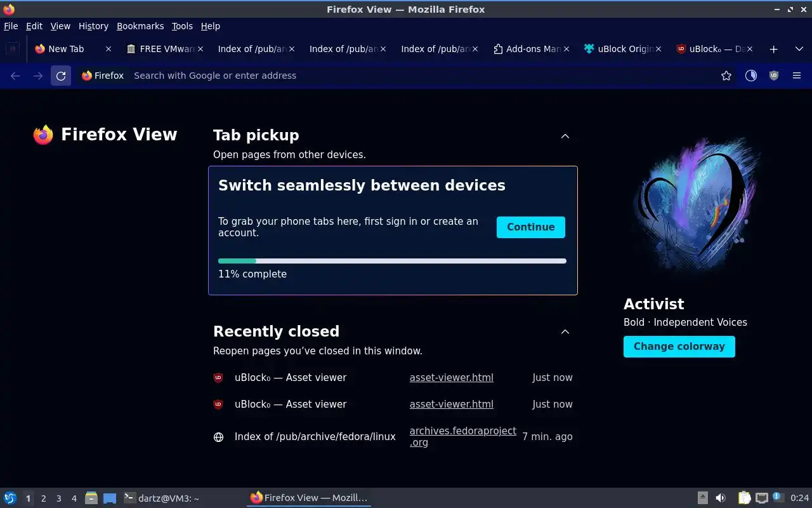Close the FREE VMware tab
The image size is (812, 508).
click(200, 49)
